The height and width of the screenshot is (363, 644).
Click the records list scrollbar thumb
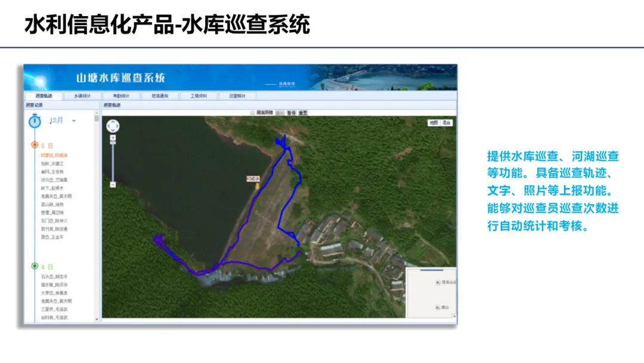coord(97,118)
